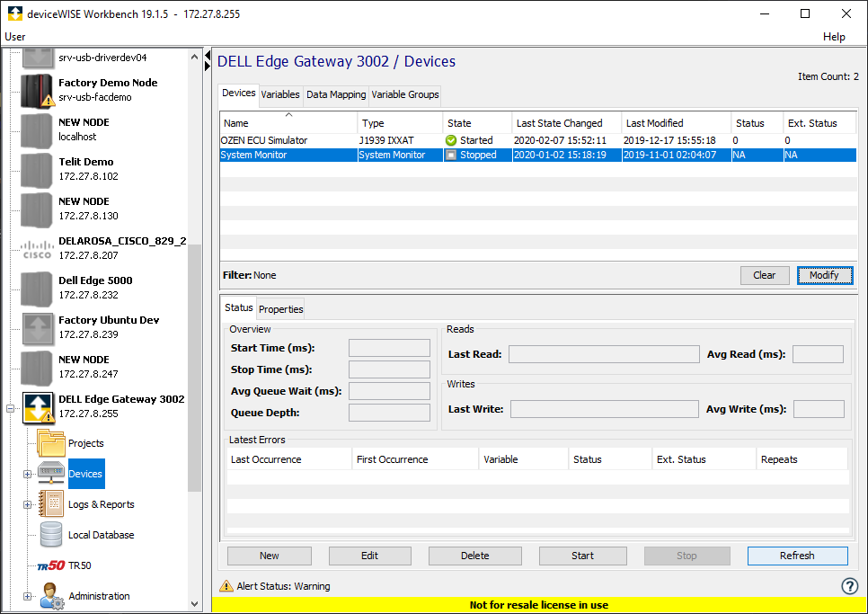The height and width of the screenshot is (614, 868).
Task: Click the Last Read field
Action: click(604, 354)
